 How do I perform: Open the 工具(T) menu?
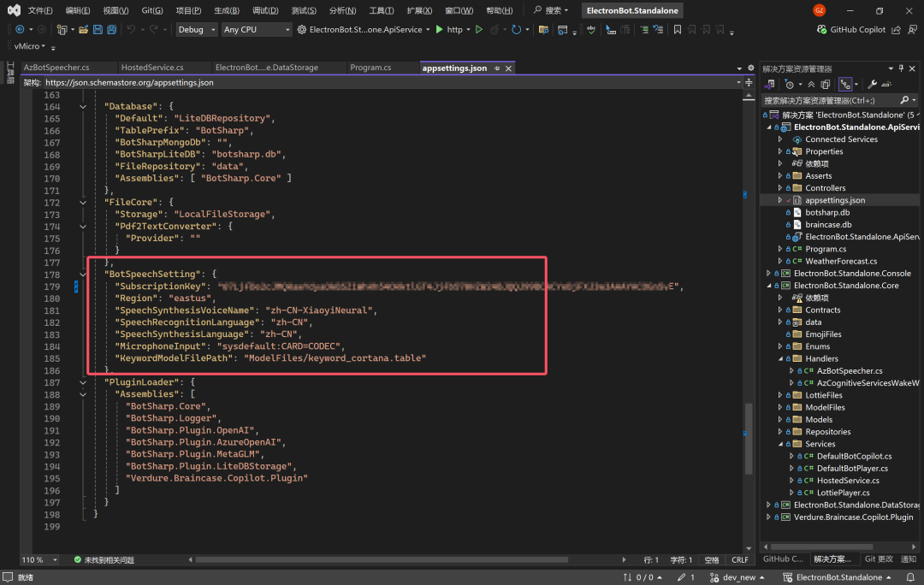382,10
